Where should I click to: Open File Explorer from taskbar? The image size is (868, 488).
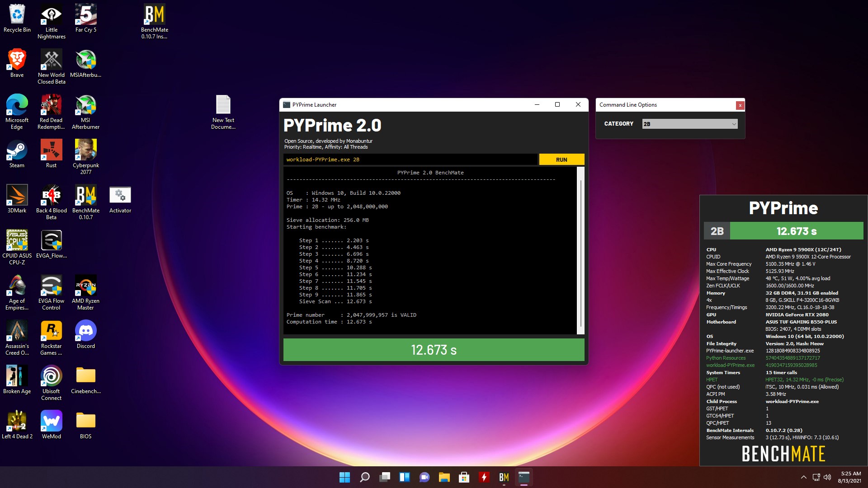pos(444,477)
